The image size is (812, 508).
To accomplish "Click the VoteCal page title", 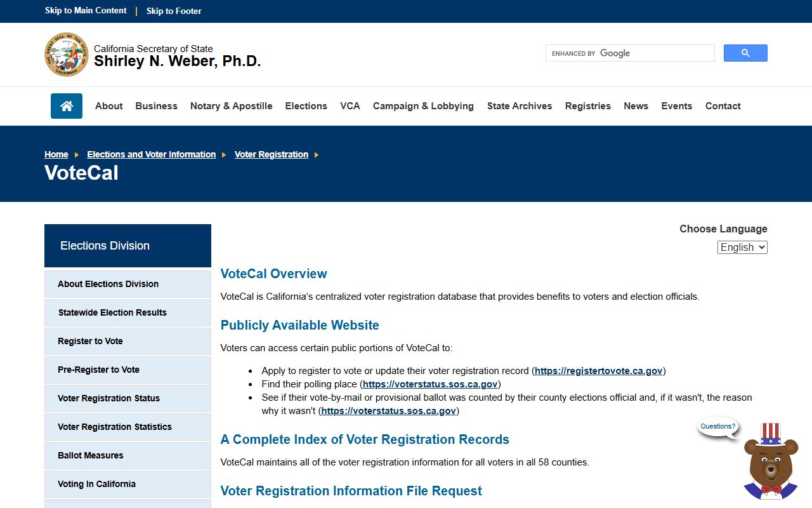I will (x=81, y=173).
